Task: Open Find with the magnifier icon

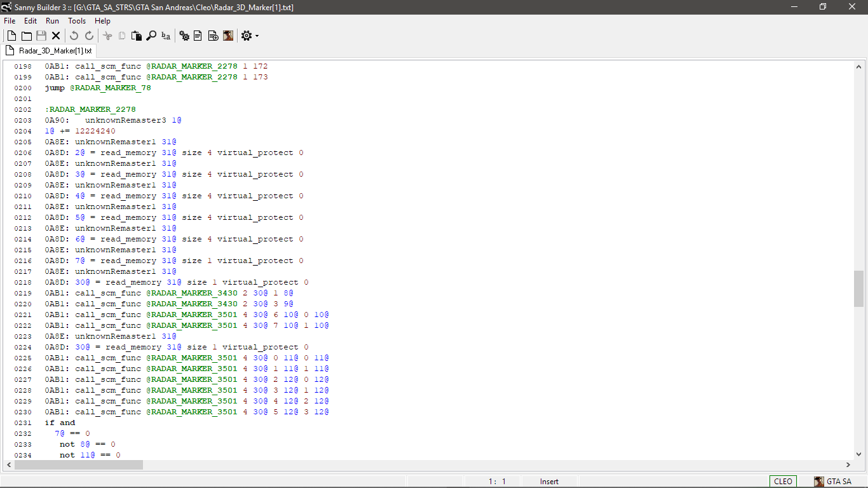Action: point(151,36)
